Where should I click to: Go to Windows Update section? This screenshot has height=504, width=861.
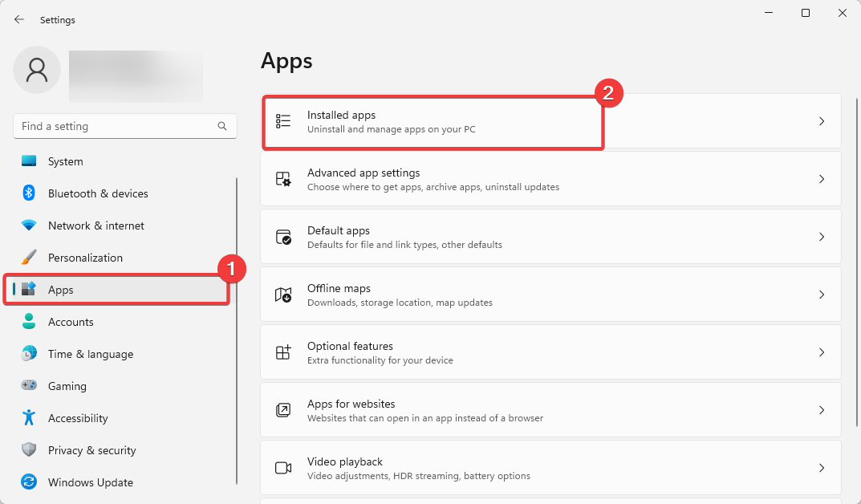coord(90,482)
